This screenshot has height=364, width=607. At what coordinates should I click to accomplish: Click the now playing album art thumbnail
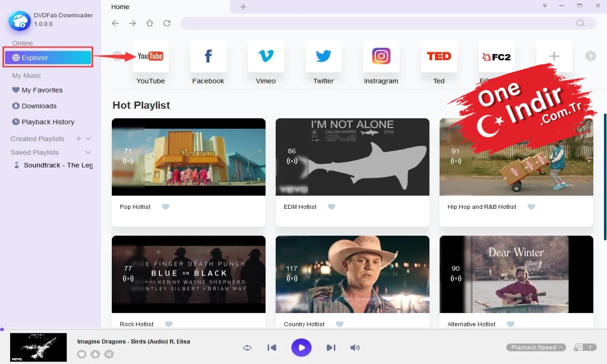click(x=38, y=347)
